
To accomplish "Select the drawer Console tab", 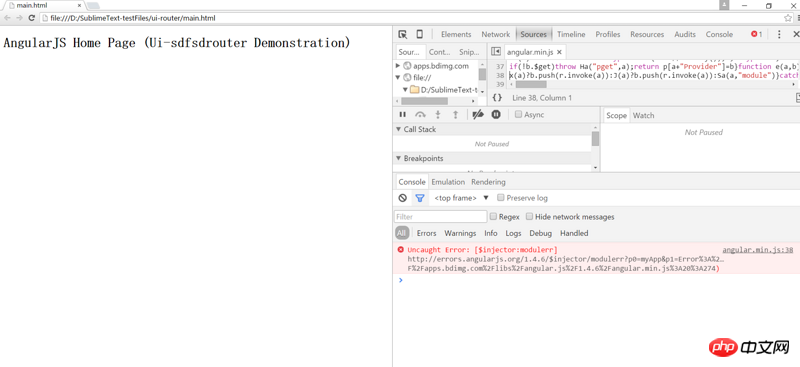I will point(412,182).
